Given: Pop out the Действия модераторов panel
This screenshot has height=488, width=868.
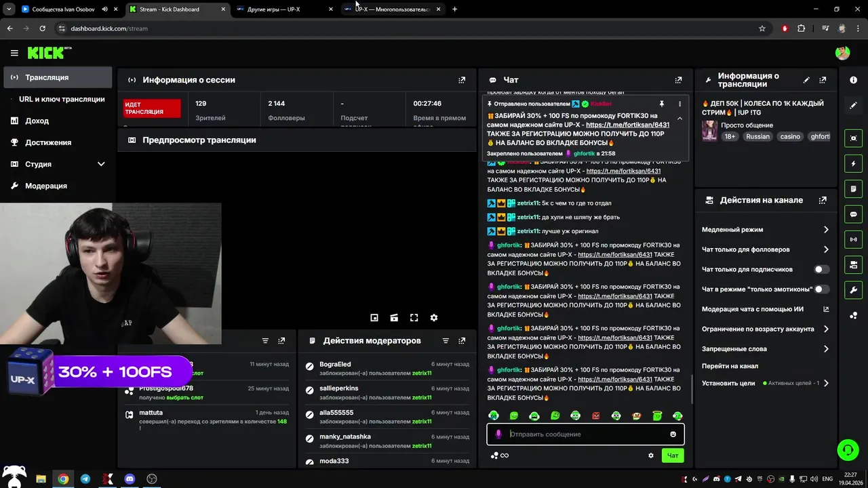Looking at the screenshot, I should [x=462, y=341].
